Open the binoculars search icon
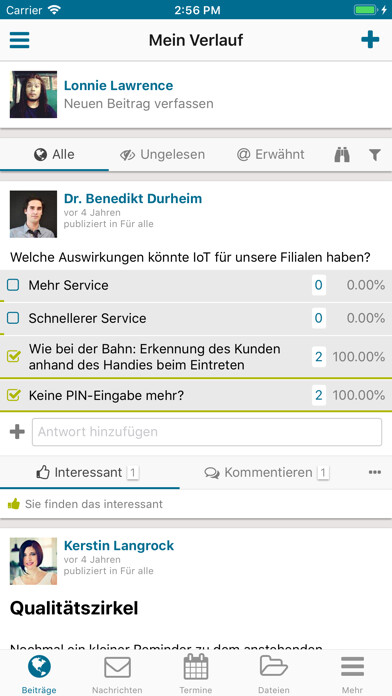The height and width of the screenshot is (696, 392). click(x=342, y=154)
